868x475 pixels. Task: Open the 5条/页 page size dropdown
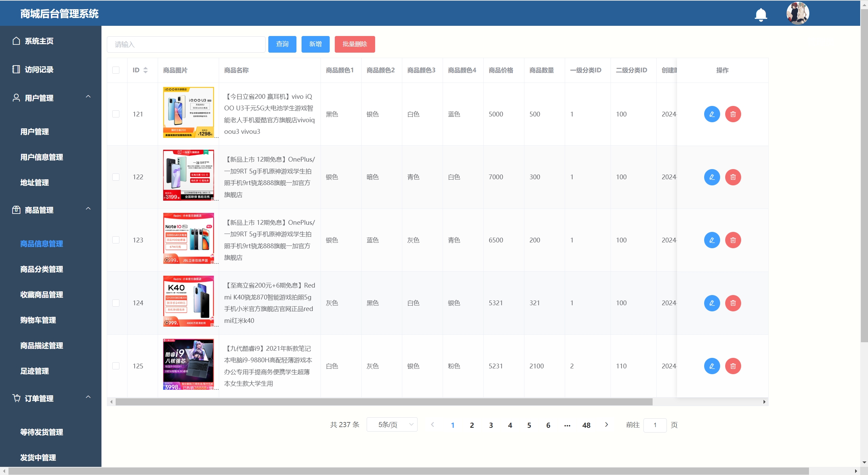point(392,425)
